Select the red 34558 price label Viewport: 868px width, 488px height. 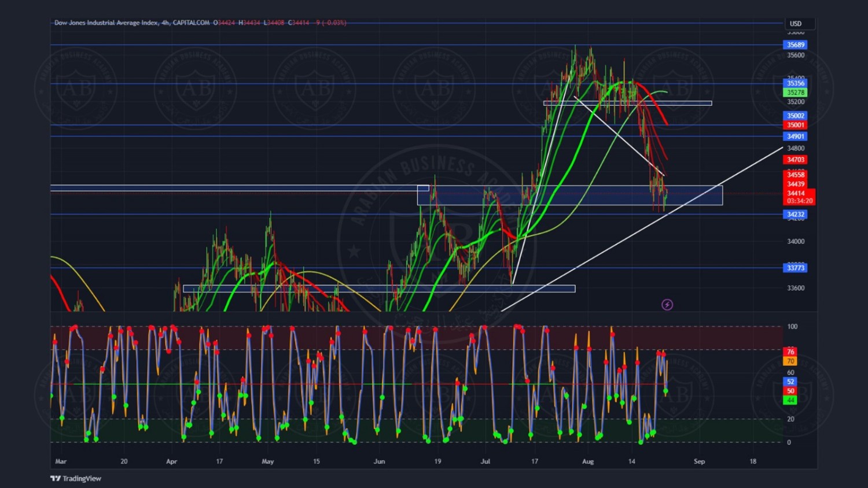[796, 175]
